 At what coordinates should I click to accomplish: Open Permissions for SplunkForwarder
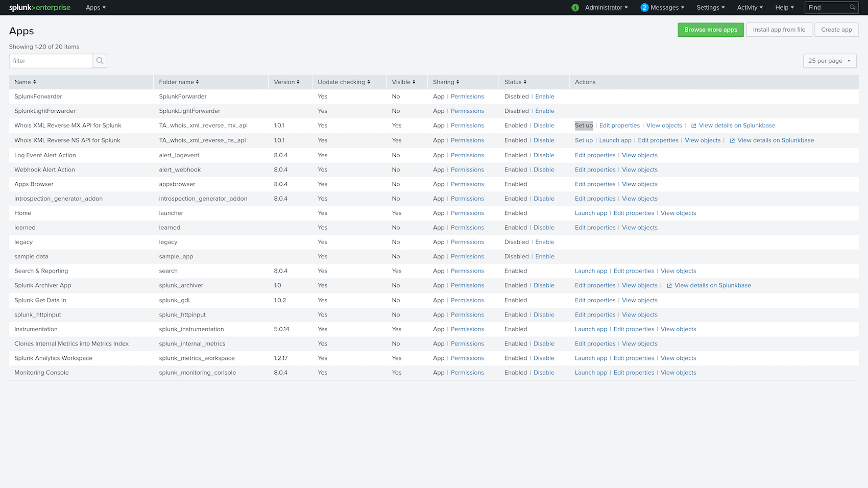[x=467, y=96]
